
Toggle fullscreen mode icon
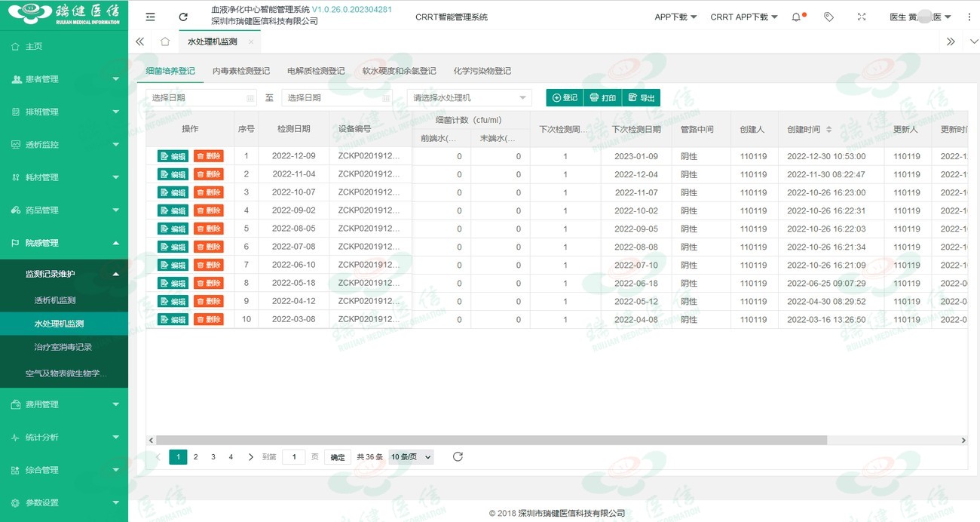click(x=862, y=17)
